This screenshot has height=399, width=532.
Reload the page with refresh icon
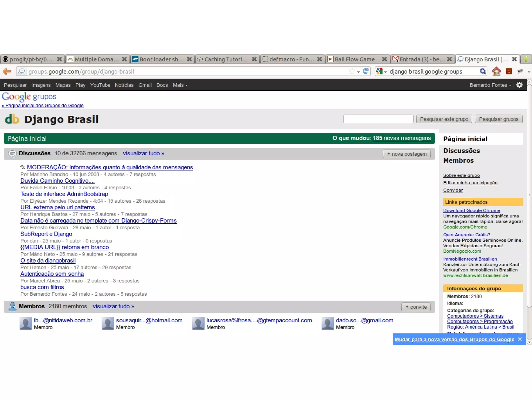(365, 71)
